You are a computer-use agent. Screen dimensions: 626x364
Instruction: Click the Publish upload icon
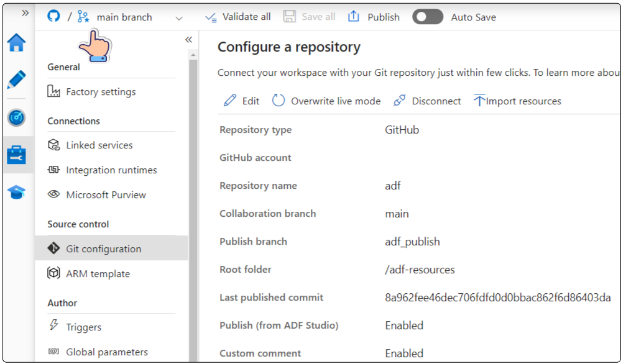pyautogui.click(x=354, y=17)
